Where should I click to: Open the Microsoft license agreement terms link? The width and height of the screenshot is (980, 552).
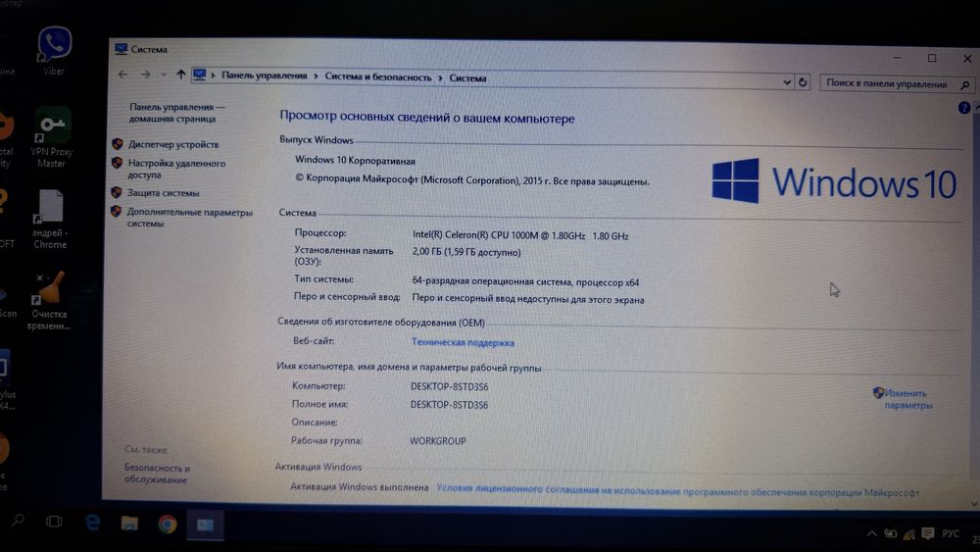point(677,491)
